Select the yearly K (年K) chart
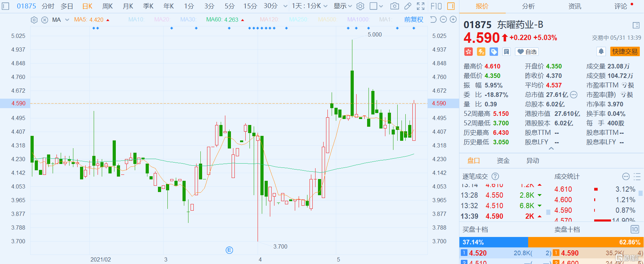The image size is (644, 264). (168, 6)
